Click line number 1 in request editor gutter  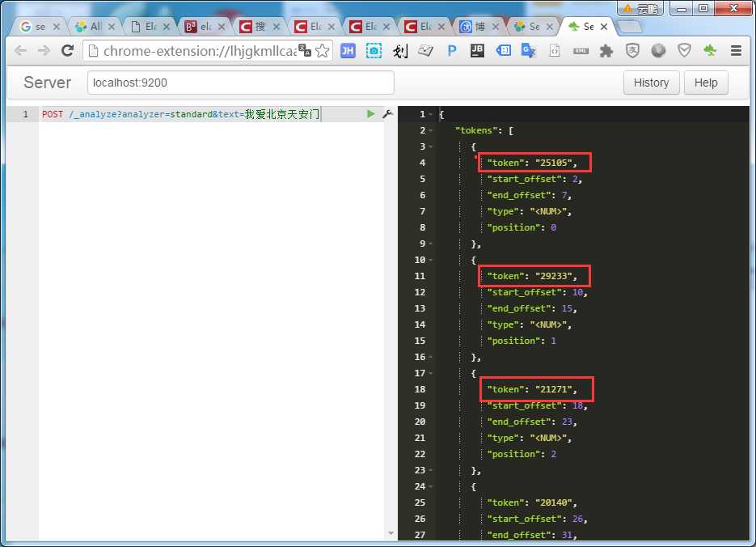26,114
